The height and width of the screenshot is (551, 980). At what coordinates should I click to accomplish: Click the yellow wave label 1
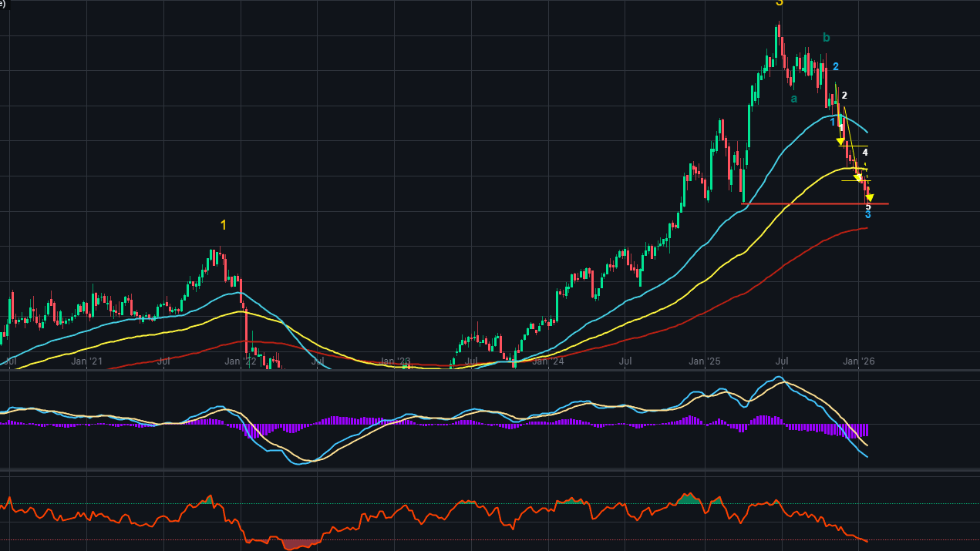[x=224, y=225]
